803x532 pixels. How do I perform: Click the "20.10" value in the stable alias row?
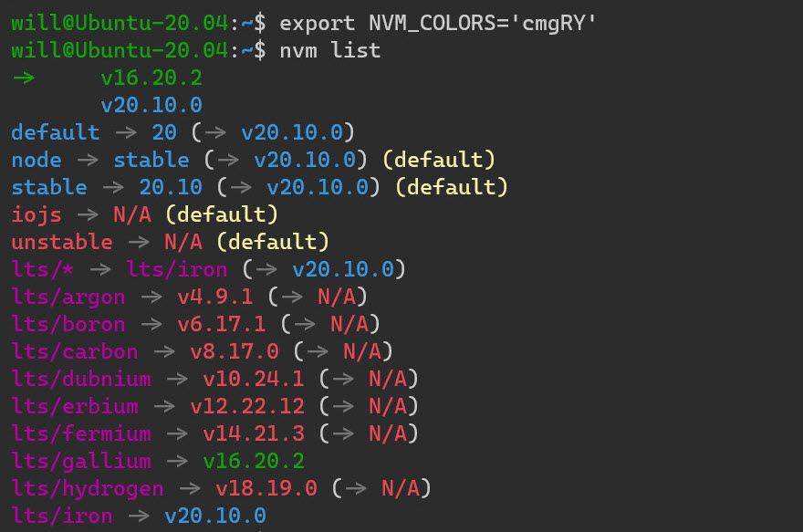tap(171, 187)
